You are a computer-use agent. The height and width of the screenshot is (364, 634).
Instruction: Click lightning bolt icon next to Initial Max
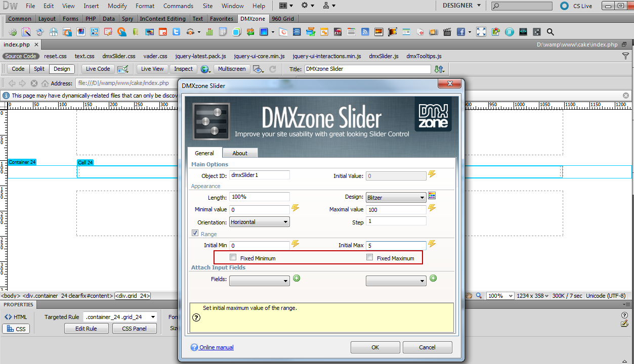point(432,244)
